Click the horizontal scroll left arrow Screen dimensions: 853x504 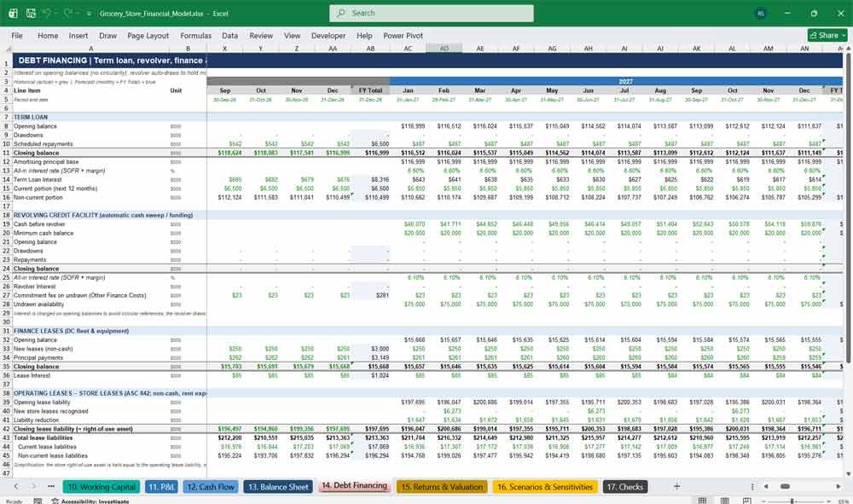[x=766, y=487]
